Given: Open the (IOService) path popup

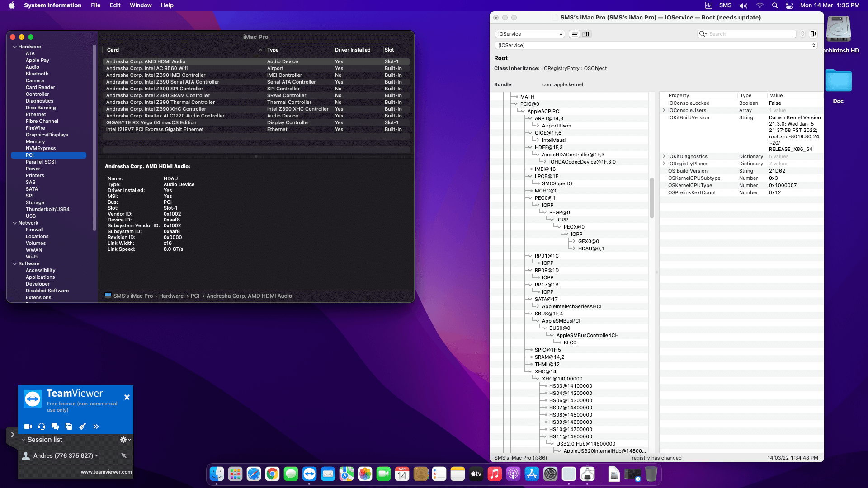Looking at the screenshot, I should point(656,45).
